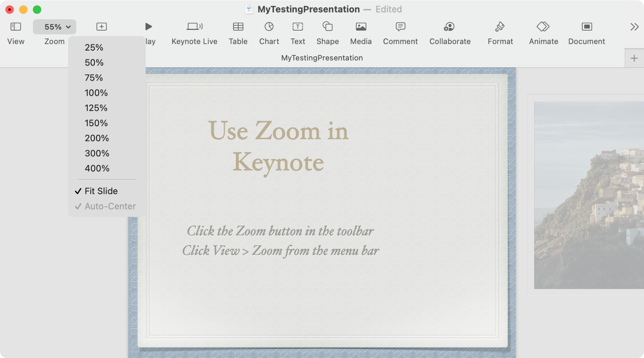This screenshot has width=644, height=358.
Task: Add a Comment using toolbar icon
Action: 400,26
